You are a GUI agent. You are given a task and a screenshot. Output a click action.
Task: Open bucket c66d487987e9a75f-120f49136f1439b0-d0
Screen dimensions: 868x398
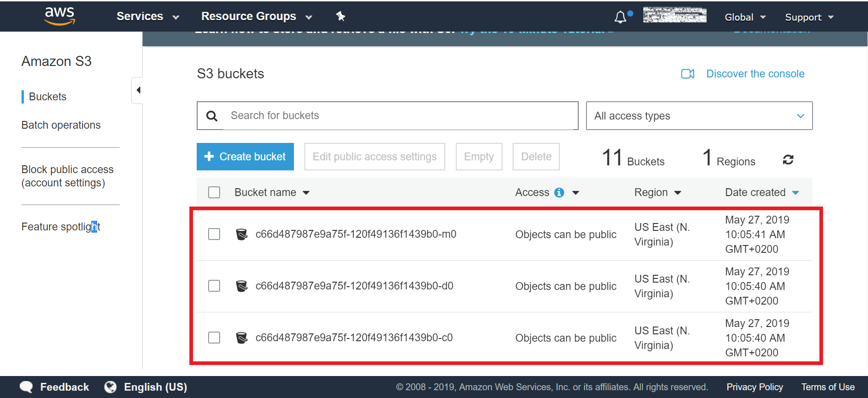[354, 286]
